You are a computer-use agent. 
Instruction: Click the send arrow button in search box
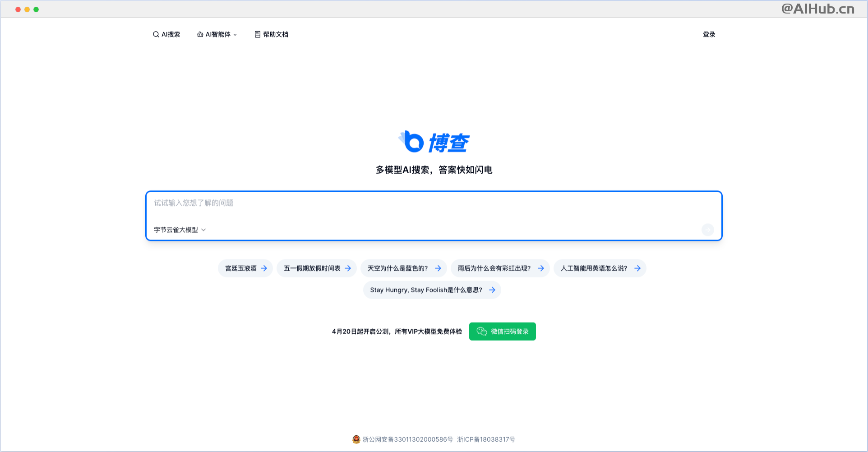click(x=707, y=230)
